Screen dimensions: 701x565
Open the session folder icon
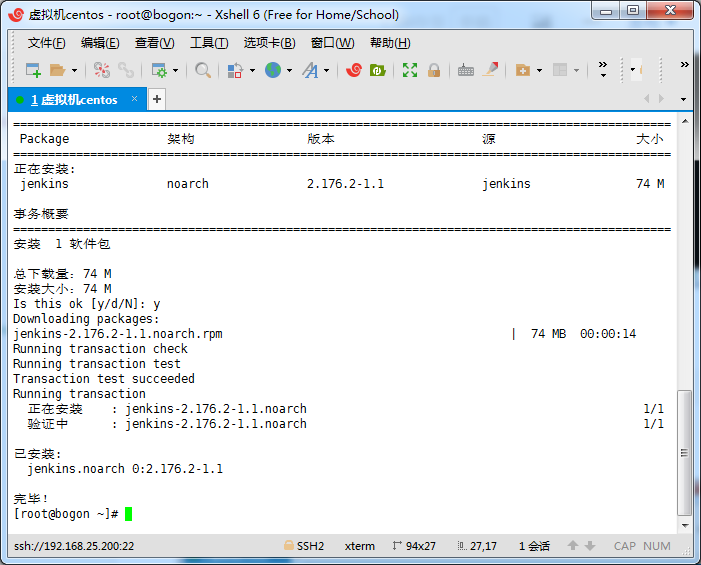coord(57,70)
